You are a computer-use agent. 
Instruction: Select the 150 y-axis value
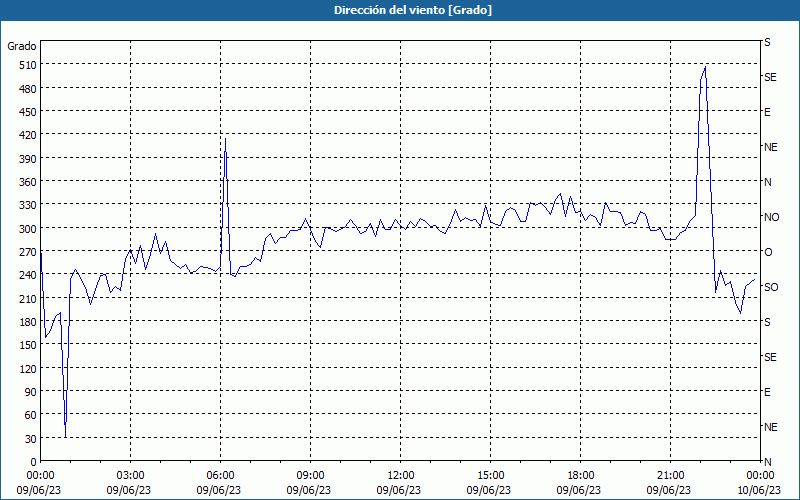[27, 345]
